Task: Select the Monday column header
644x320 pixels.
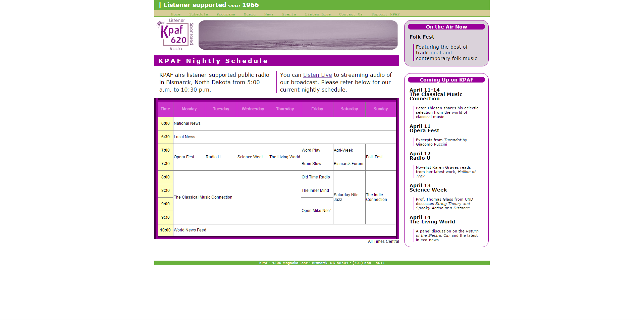Action: coord(189,109)
